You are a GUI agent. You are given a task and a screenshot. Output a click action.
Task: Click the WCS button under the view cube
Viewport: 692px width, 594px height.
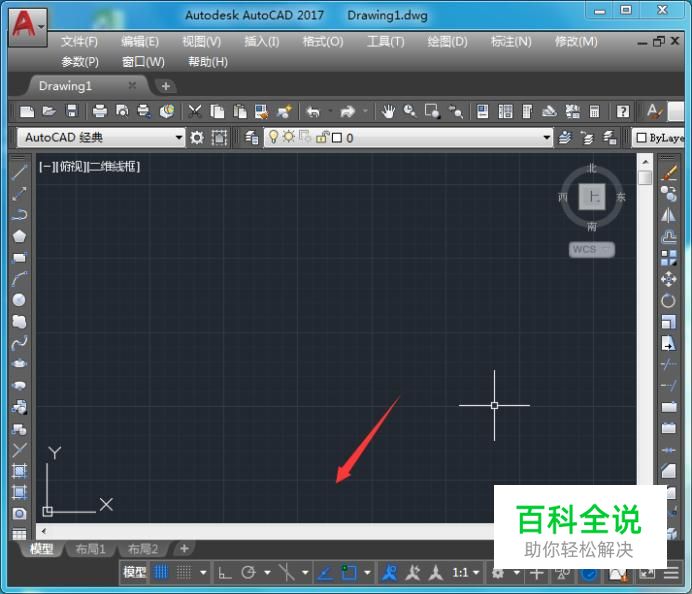point(591,249)
